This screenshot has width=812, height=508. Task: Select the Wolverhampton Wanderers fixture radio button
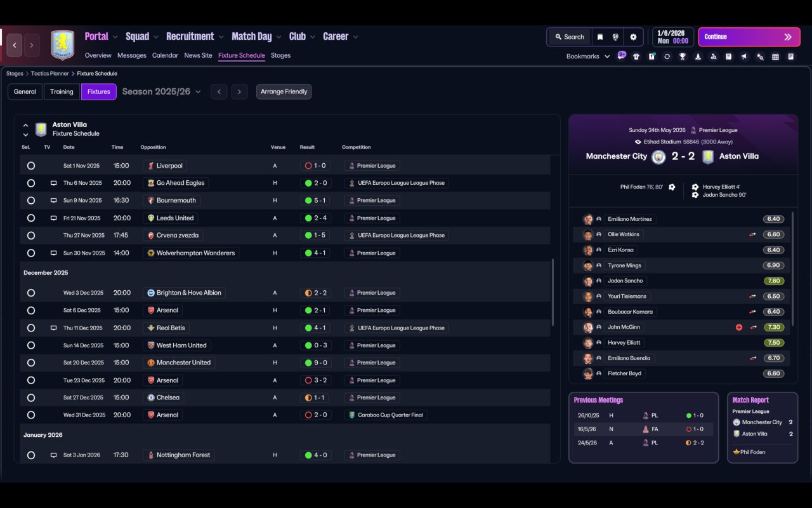31,253
